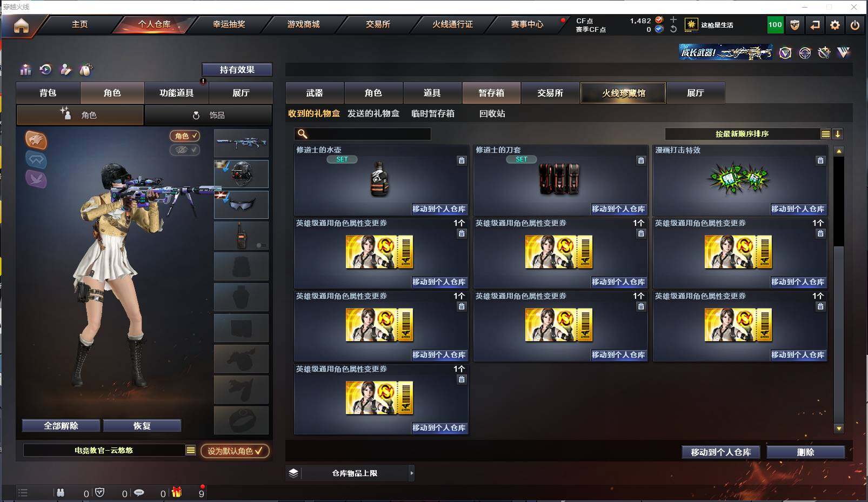Click the 全部解除 button
Image resolution: width=868 pixels, height=502 pixels.
point(61,426)
